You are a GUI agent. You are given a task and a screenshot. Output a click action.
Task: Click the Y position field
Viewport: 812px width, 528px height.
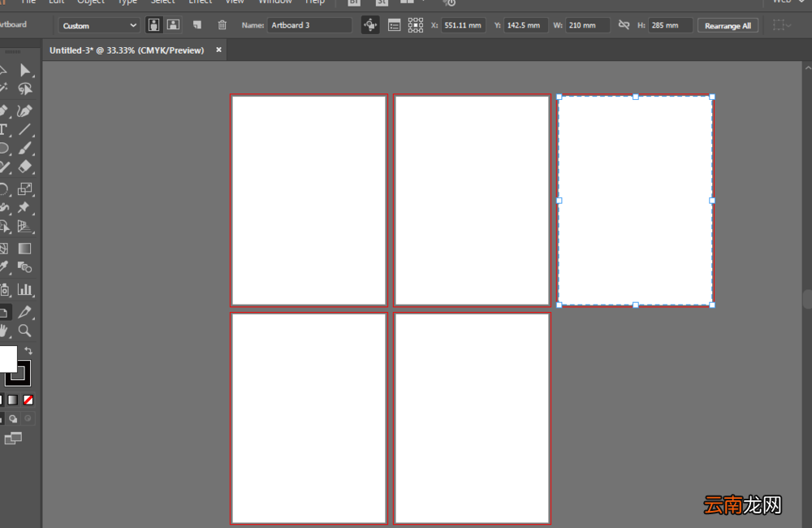[x=525, y=25]
